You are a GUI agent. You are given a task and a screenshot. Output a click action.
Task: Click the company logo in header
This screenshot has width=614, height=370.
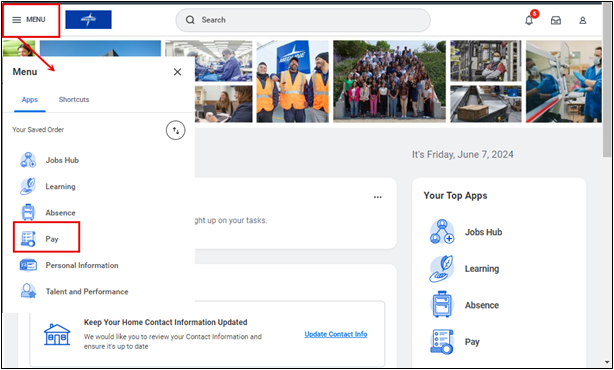tap(88, 20)
